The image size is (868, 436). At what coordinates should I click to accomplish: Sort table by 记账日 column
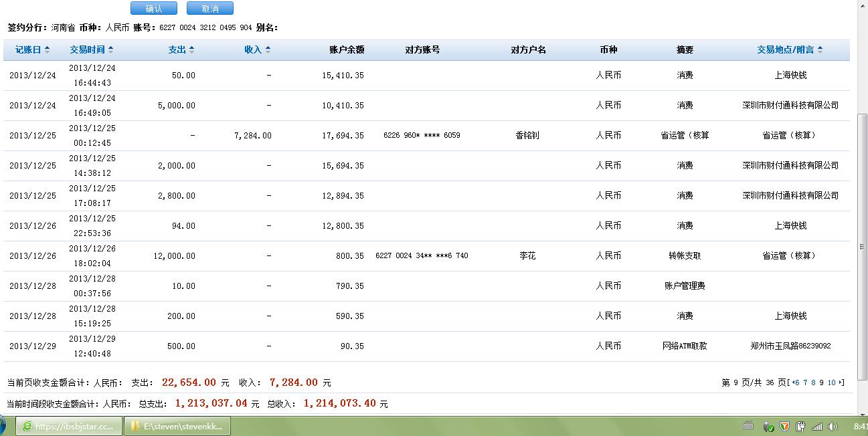(x=31, y=50)
